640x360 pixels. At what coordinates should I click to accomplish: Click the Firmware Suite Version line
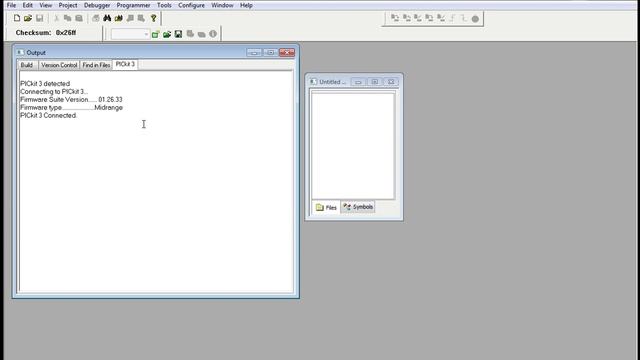click(71, 100)
